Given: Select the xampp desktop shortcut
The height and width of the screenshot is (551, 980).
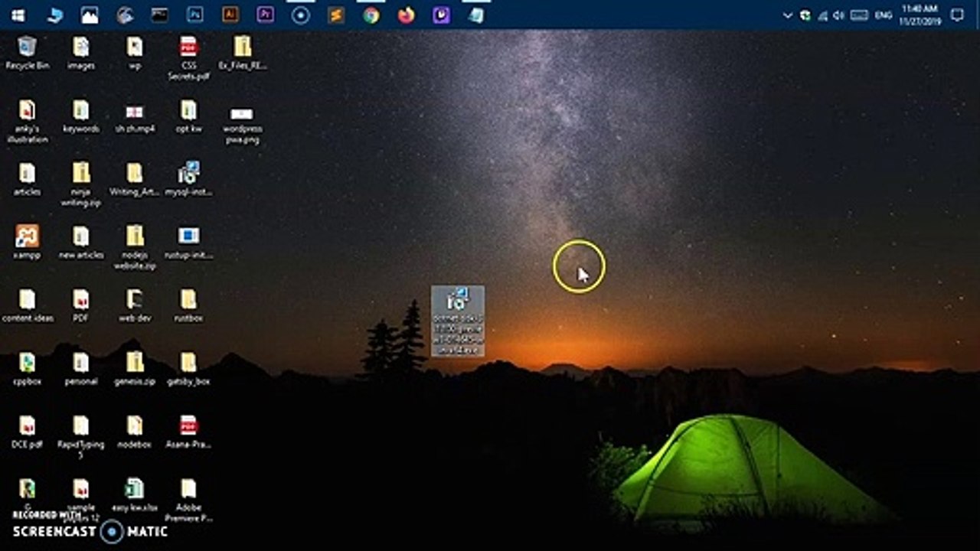Looking at the screenshot, I should [x=28, y=243].
